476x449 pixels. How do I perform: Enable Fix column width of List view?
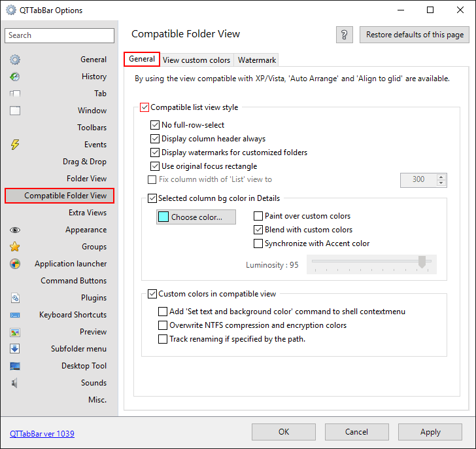coord(152,179)
